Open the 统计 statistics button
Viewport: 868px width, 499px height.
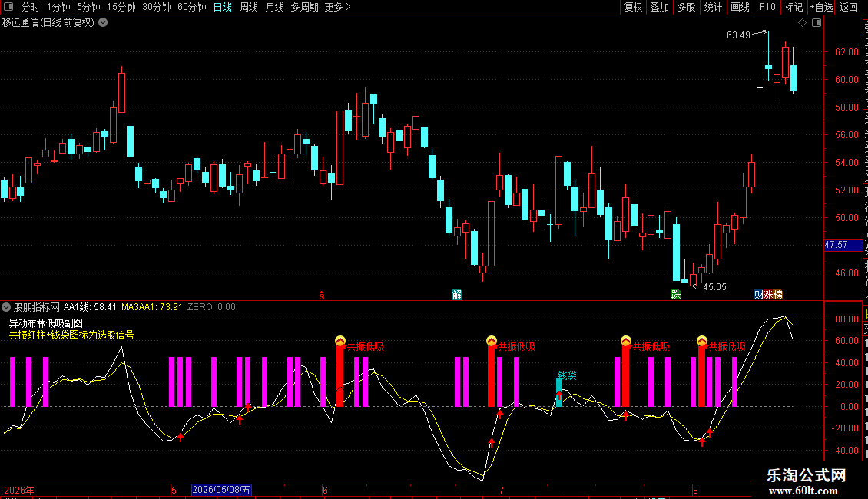[713, 7]
